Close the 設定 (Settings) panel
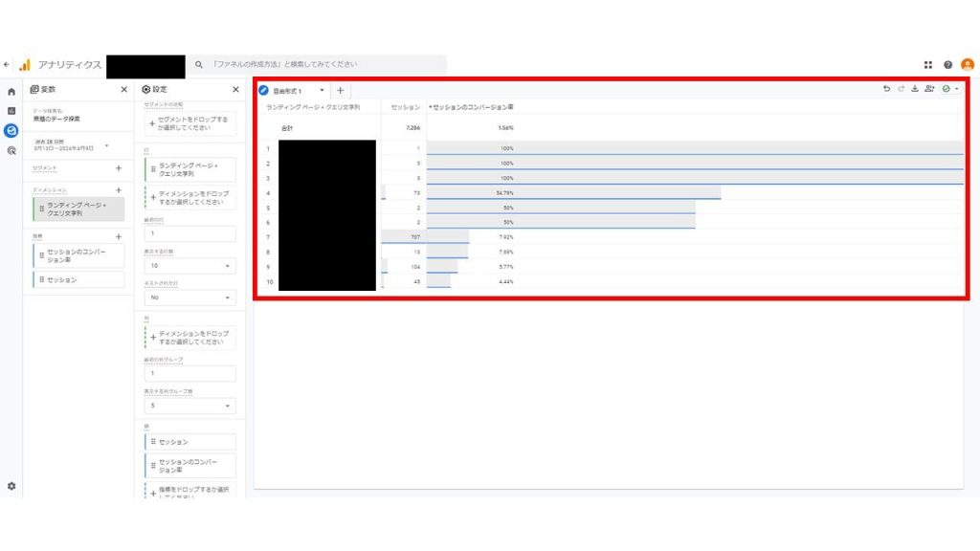Screen dimensions: 980x551 [x=235, y=89]
